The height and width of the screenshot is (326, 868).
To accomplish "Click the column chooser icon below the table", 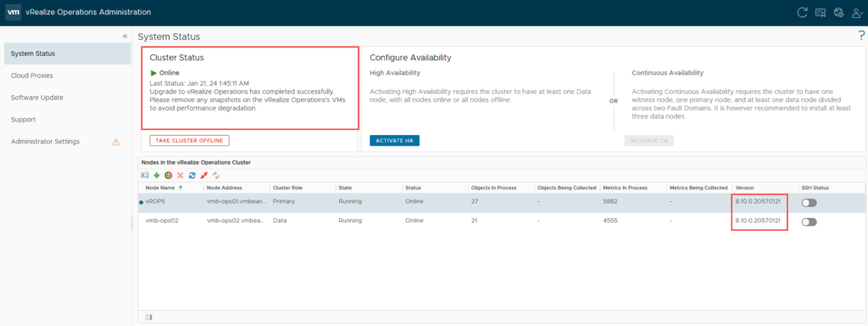I will click(148, 318).
